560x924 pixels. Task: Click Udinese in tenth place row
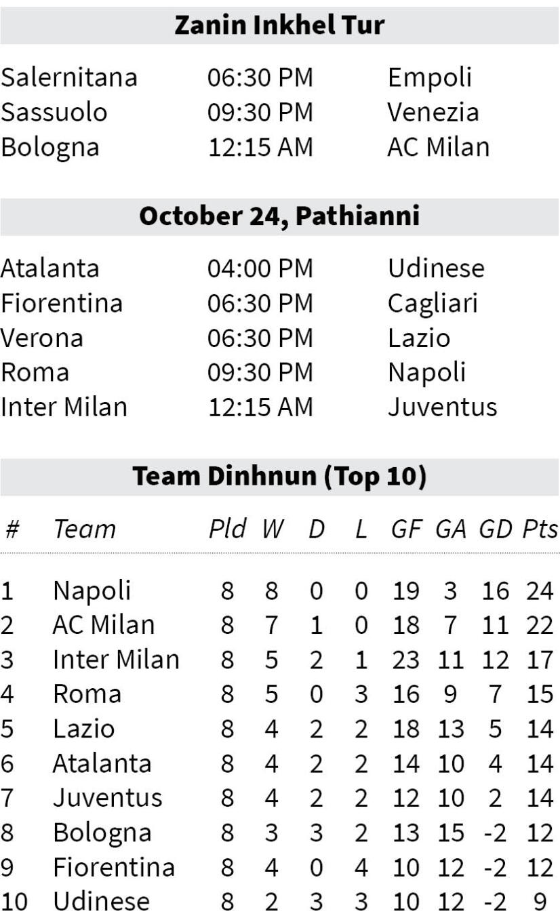click(101, 902)
